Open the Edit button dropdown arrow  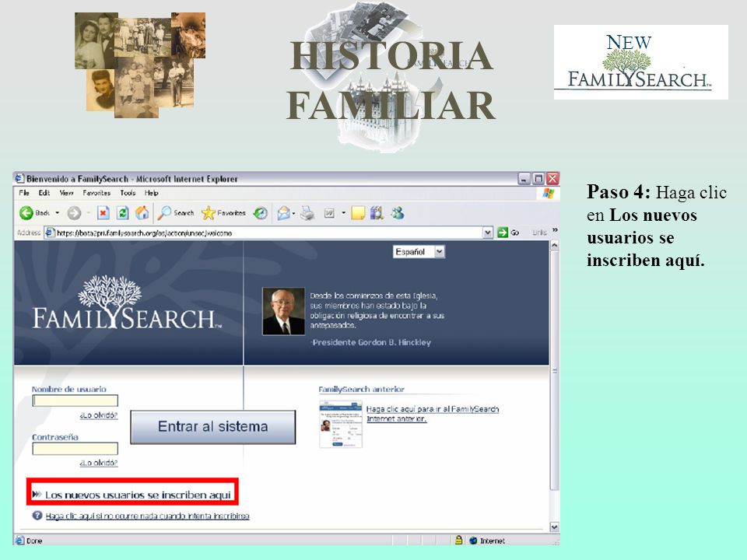coord(343,213)
